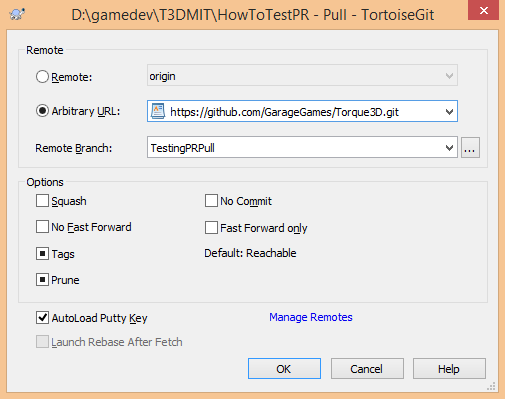Click the Torque3D.git URL text field
505x399 pixels.
coord(302,111)
